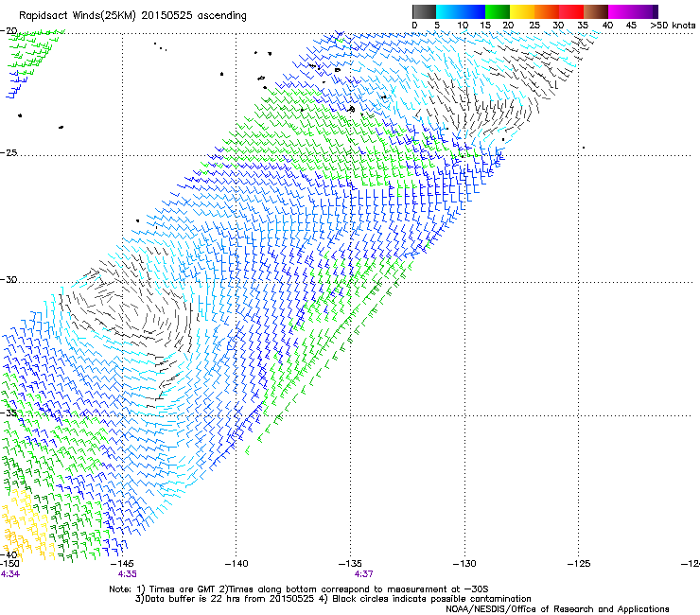Image resolution: width=700 pixels, height=615 pixels.
Task: Click the '-135' longitude axis label
Action: click(x=350, y=564)
